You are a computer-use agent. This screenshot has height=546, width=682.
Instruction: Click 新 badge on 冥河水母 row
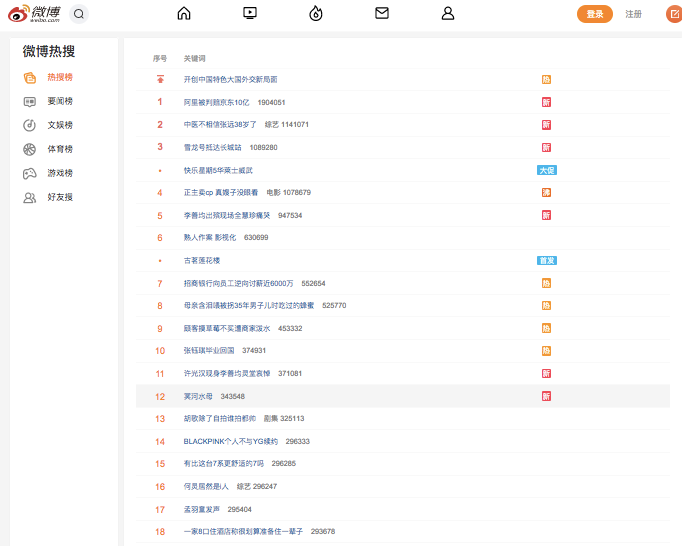point(546,396)
